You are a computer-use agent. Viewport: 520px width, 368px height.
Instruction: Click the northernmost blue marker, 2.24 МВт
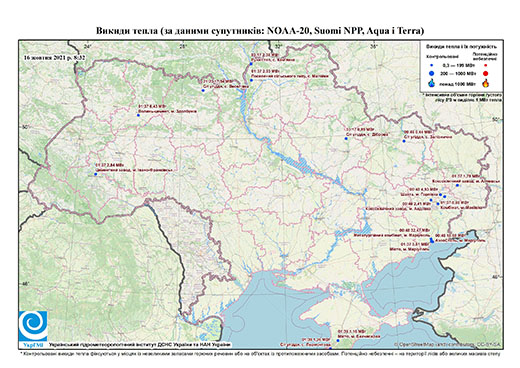pos(251,64)
